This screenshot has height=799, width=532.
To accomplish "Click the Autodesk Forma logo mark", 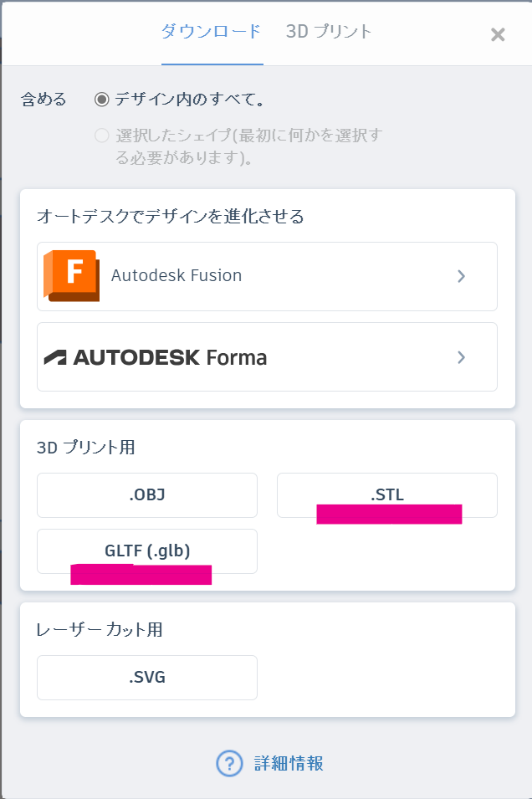I will coord(55,358).
